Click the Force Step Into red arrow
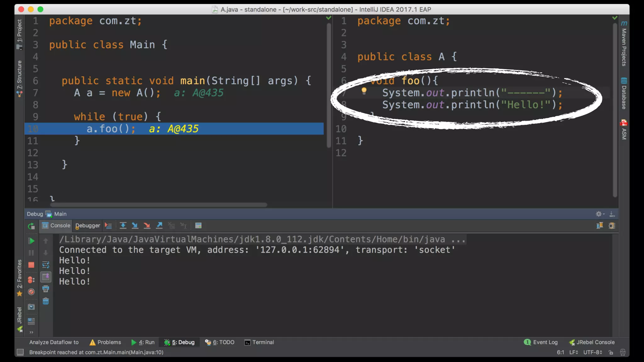Image resolution: width=644 pixels, height=362 pixels. tap(147, 225)
